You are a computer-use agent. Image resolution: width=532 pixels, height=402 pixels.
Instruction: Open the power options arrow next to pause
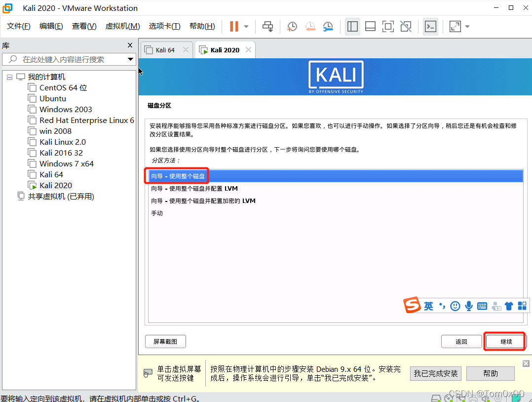246,27
